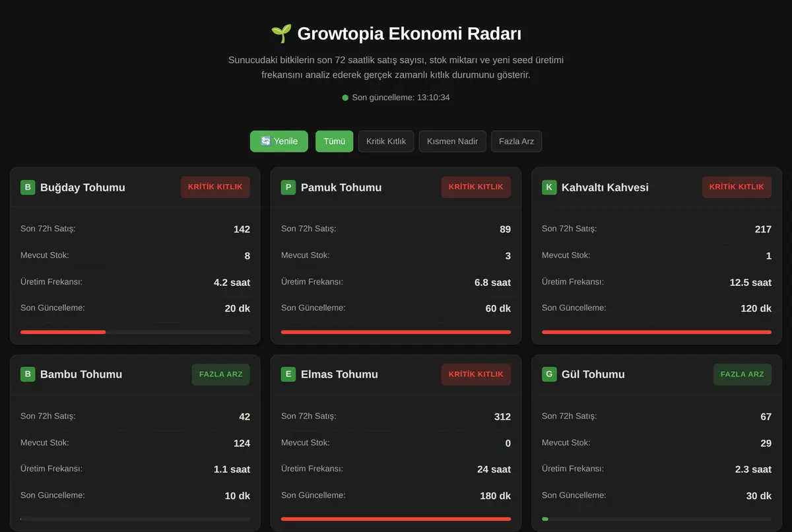Show only Fazla Arz items via filter tab
The width and height of the screenshot is (792, 532).
coord(516,141)
